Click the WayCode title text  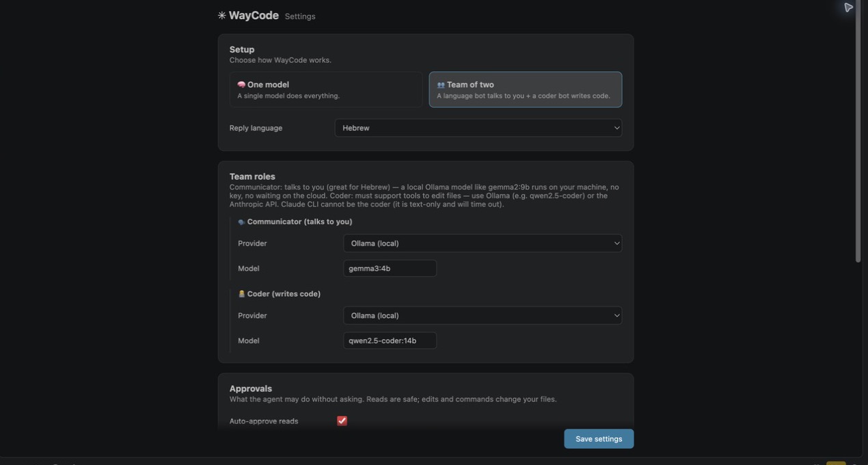coord(254,15)
